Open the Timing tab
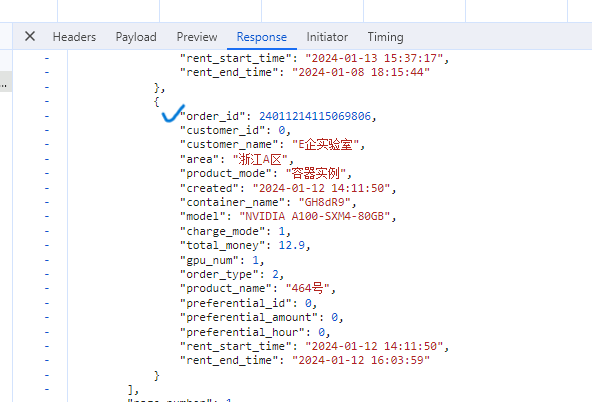The height and width of the screenshot is (402, 592). (385, 37)
